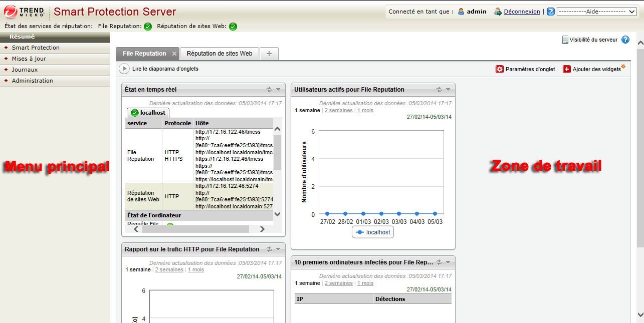The height and width of the screenshot is (323, 644).
Task: Select the localhost server tab
Action: point(148,113)
